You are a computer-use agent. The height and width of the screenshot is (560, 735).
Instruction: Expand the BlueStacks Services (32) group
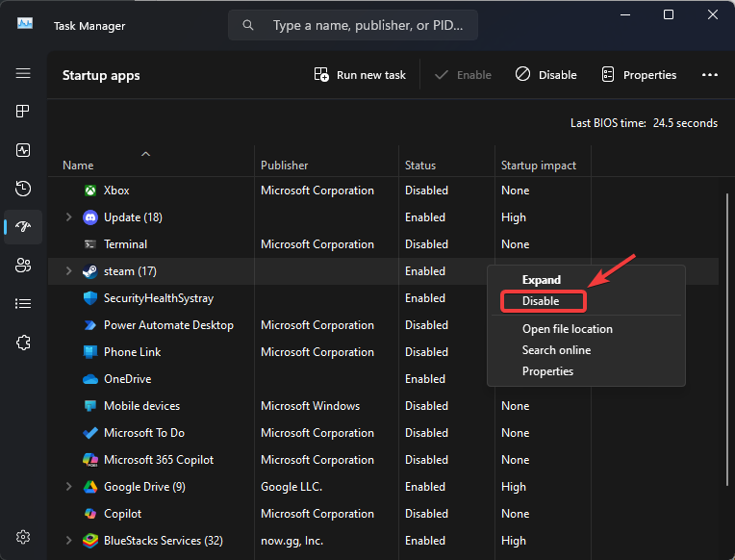coord(69,541)
